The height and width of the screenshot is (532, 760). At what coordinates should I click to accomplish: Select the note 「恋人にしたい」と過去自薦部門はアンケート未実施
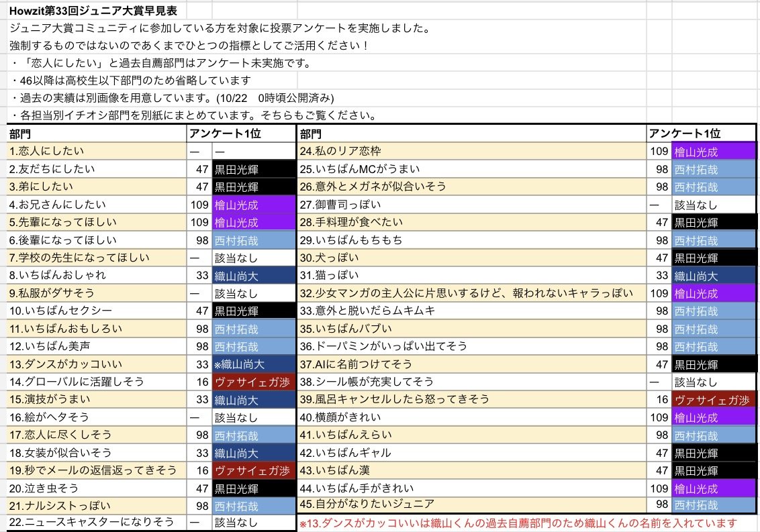160,63
